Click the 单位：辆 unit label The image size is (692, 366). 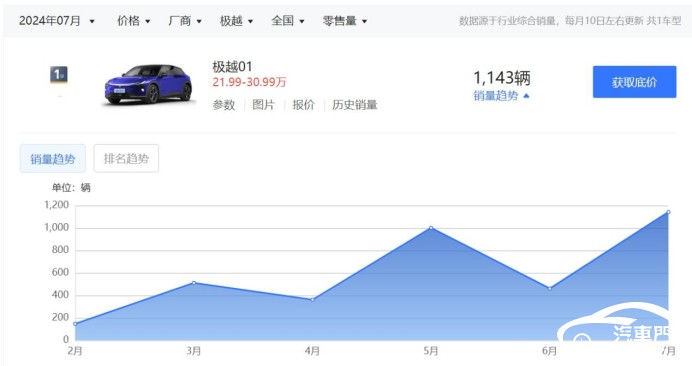tap(71, 188)
